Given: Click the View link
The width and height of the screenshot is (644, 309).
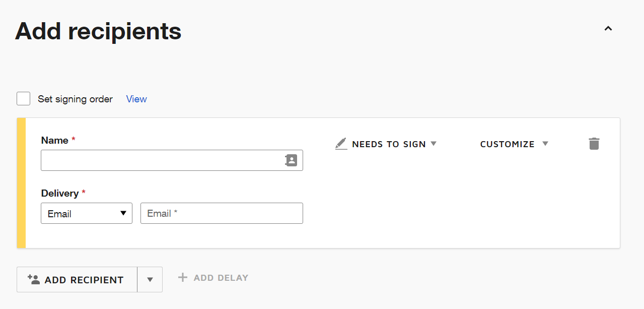Looking at the screenshot, I should pyautogui.click(x=136, y=99).
